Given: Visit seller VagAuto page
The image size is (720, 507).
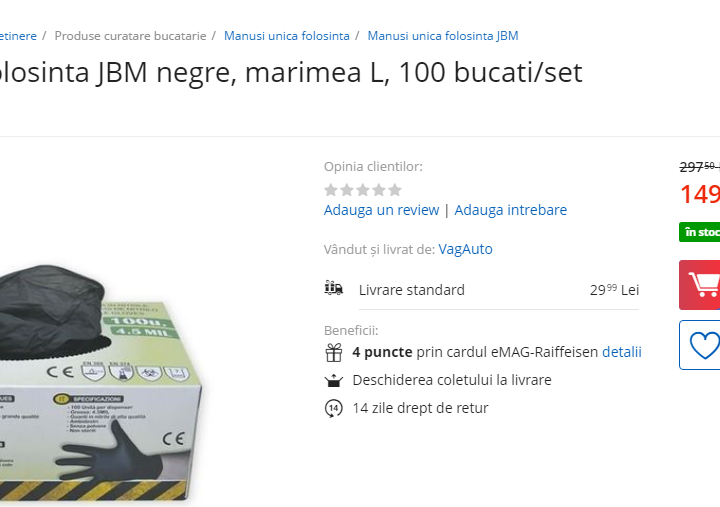Looking at the screenshot, I should (x=465, y=249).
